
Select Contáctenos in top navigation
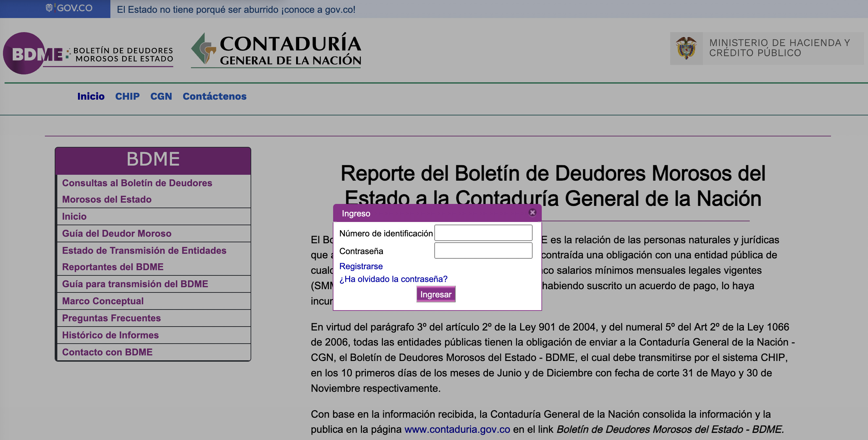[214, 96]
